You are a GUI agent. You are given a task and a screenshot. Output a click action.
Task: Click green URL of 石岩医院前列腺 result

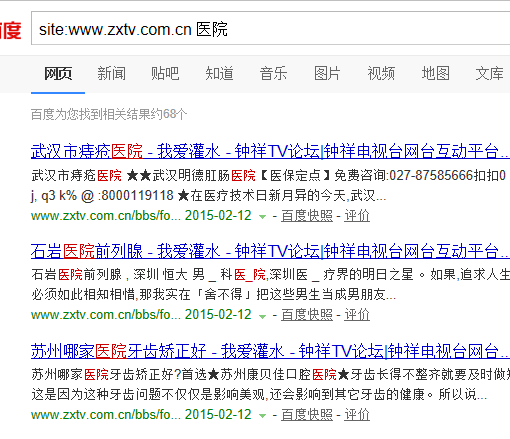coord(106,315)
